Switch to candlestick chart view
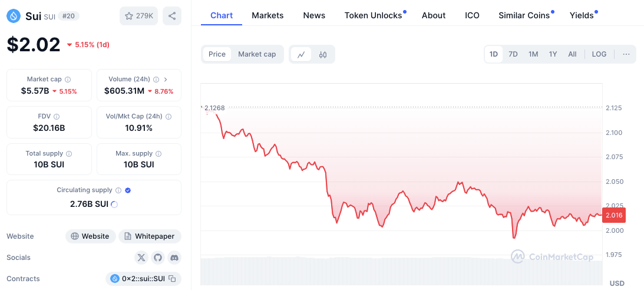The image size is (644, 290). [x=323, y=54]
